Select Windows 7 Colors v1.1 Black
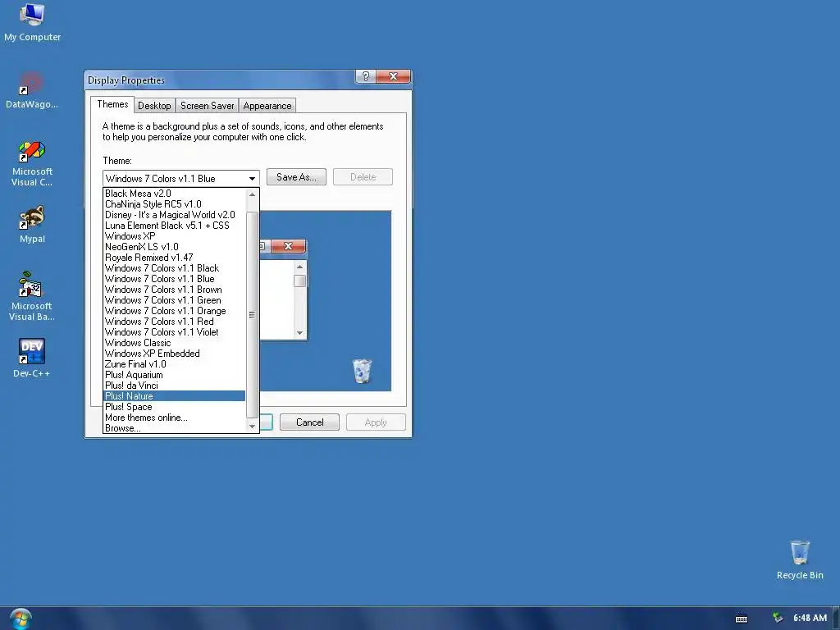Screen dimensions: 840x630 (x=174, y=268)
